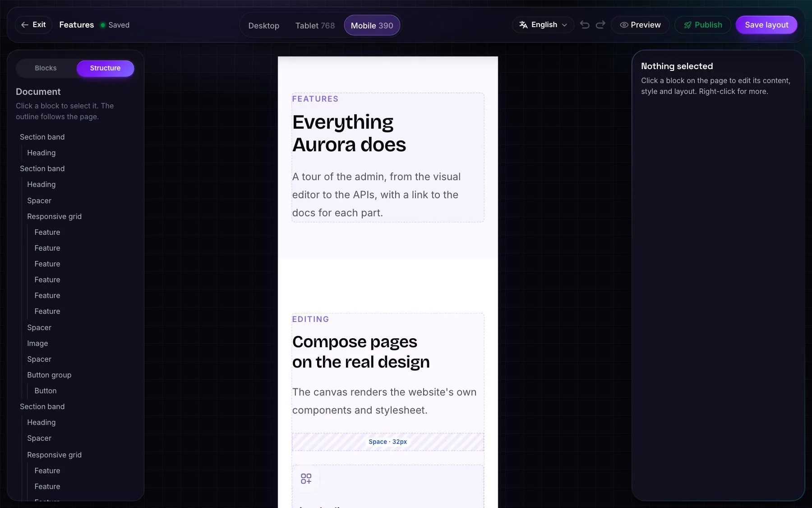Click the redo arrow icon
The image size is (812, 508).
tap(600, 25)
